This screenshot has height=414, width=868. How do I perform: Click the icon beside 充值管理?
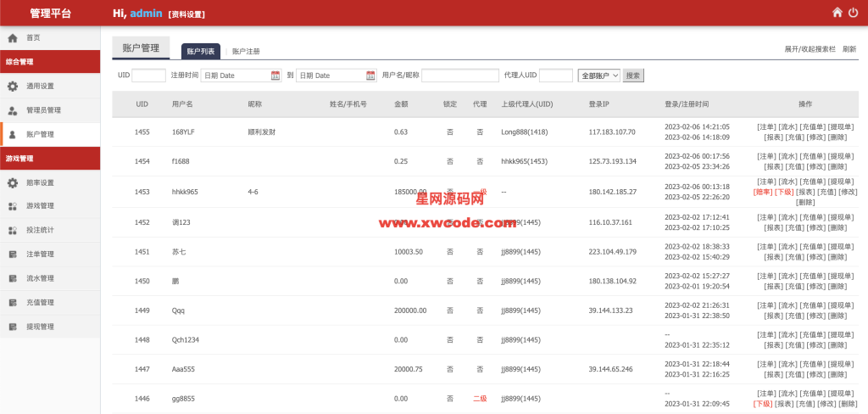pos(12,302)
